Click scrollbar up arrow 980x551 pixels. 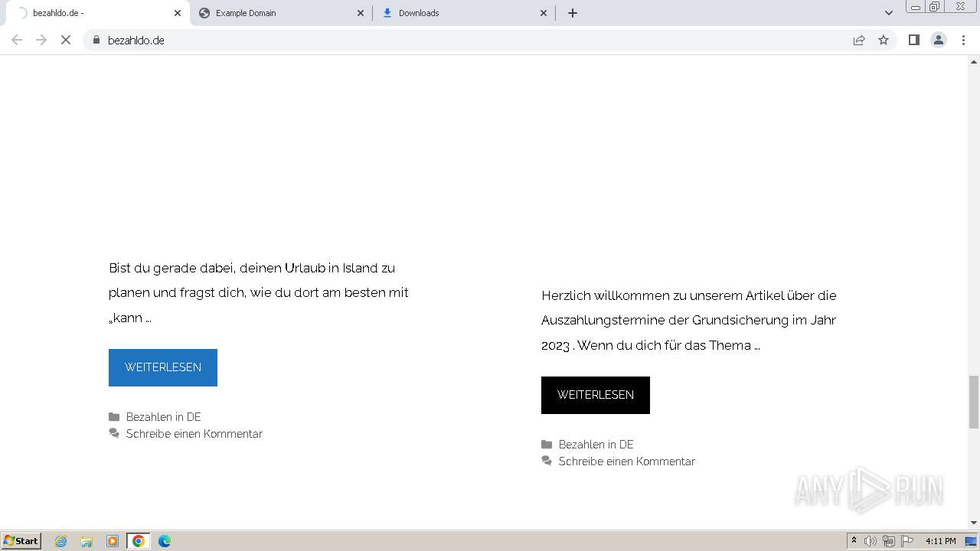(974, 61)
